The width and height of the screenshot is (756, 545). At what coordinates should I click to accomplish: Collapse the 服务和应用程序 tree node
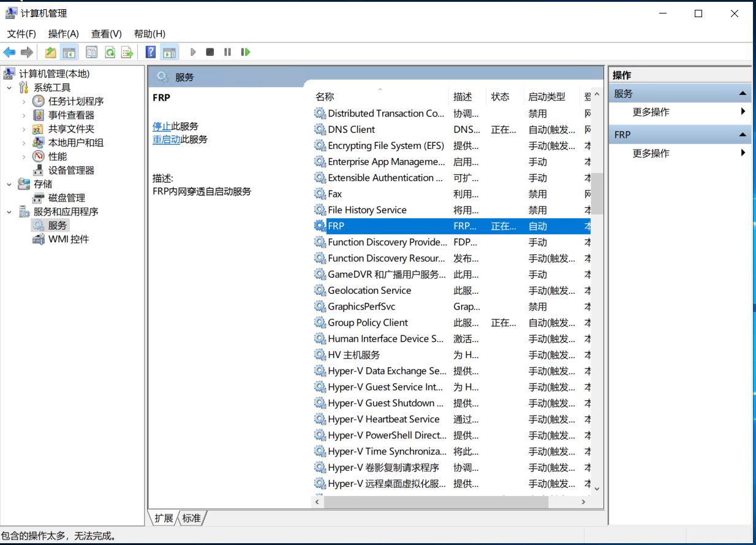tap(9, 212)
